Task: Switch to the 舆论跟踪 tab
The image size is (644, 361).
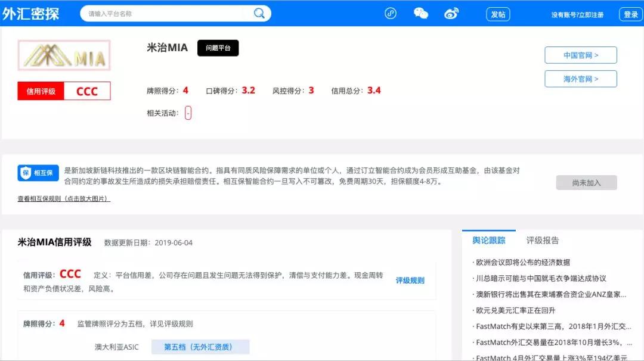Action: tap(489, 239)
